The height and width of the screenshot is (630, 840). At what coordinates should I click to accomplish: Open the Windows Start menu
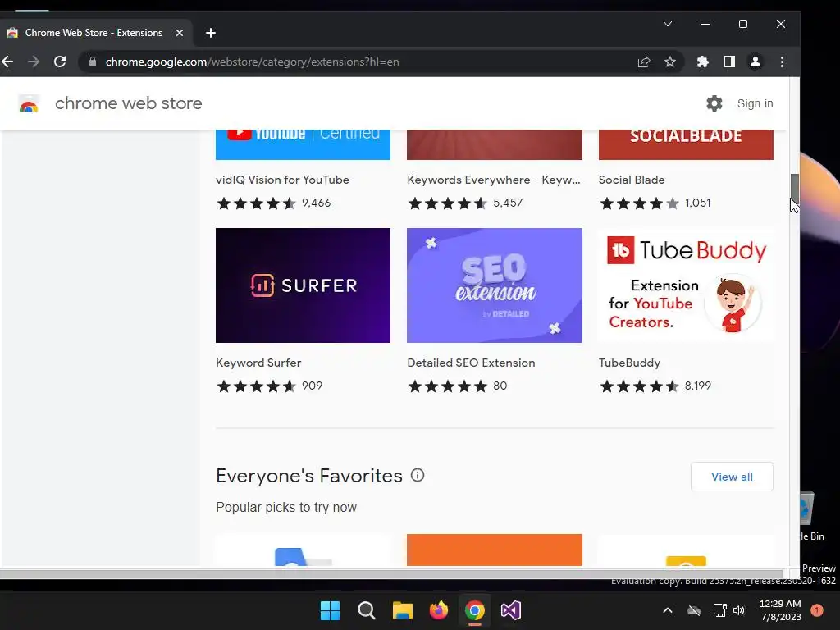click(x=330, y=610)
